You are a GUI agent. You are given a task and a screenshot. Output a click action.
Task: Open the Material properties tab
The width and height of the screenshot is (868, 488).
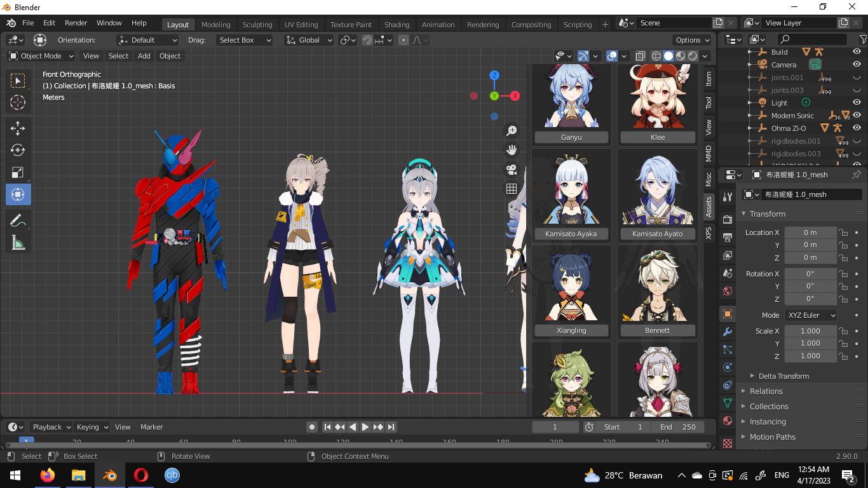coord(727,420)
